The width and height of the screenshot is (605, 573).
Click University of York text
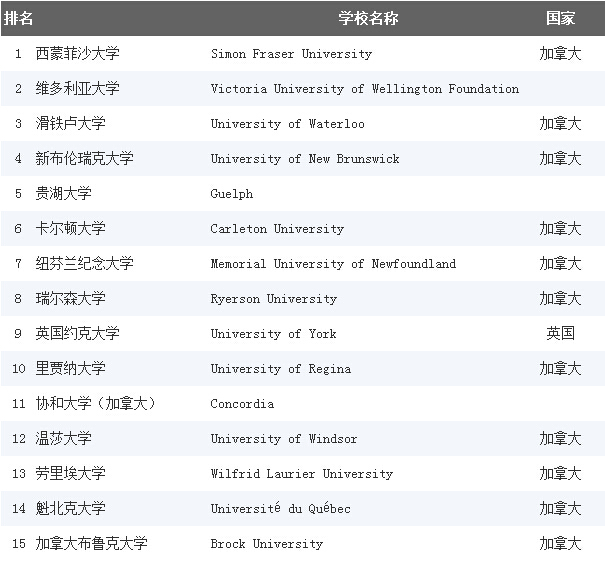(x=273, y=334)
